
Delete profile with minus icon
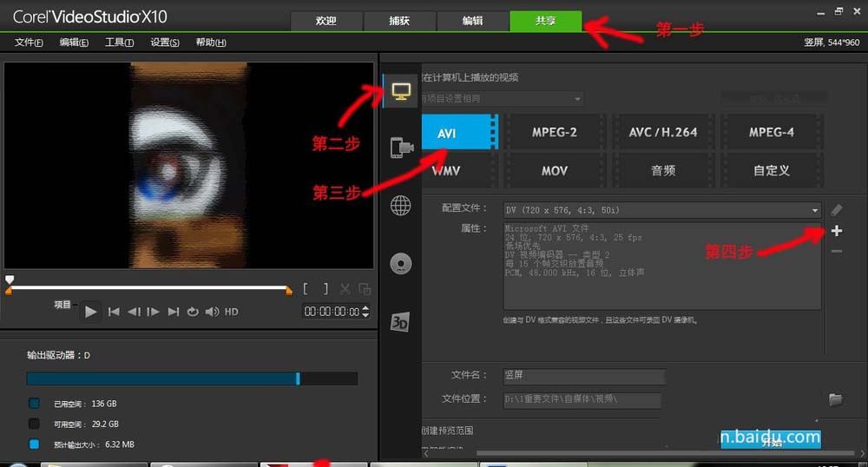837,251
